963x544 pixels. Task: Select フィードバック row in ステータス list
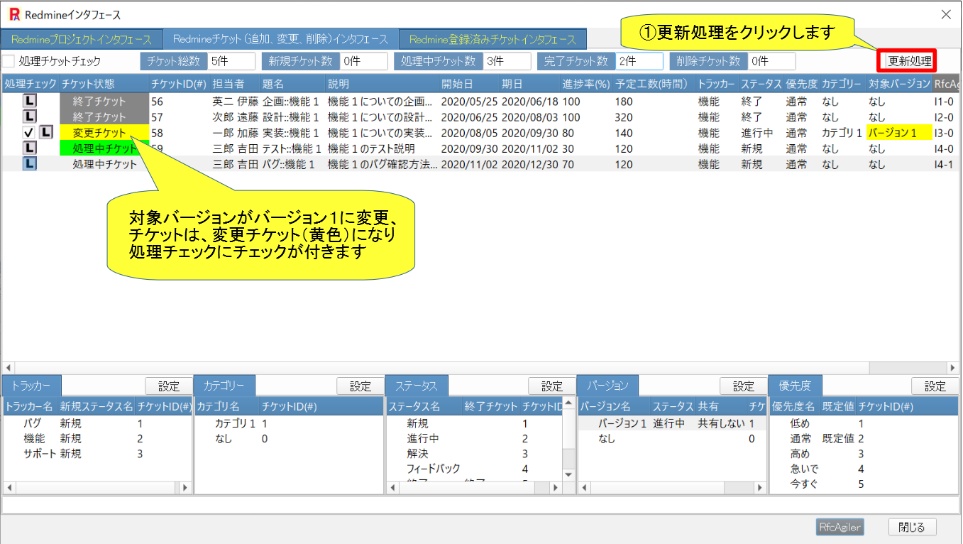pos(474,468)
